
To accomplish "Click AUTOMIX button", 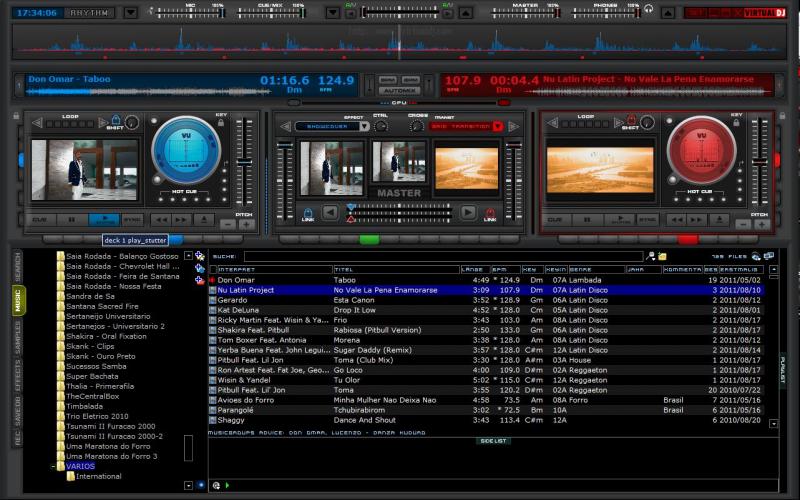I will tap(399, 91).
